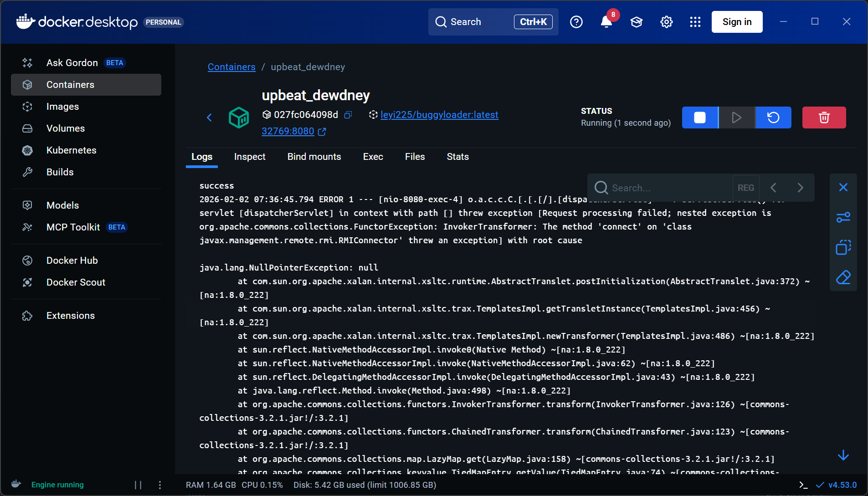Stop the upbeat_dewdney container
Image resolution: width=868 pixels, height=496 pixels.
700,118
